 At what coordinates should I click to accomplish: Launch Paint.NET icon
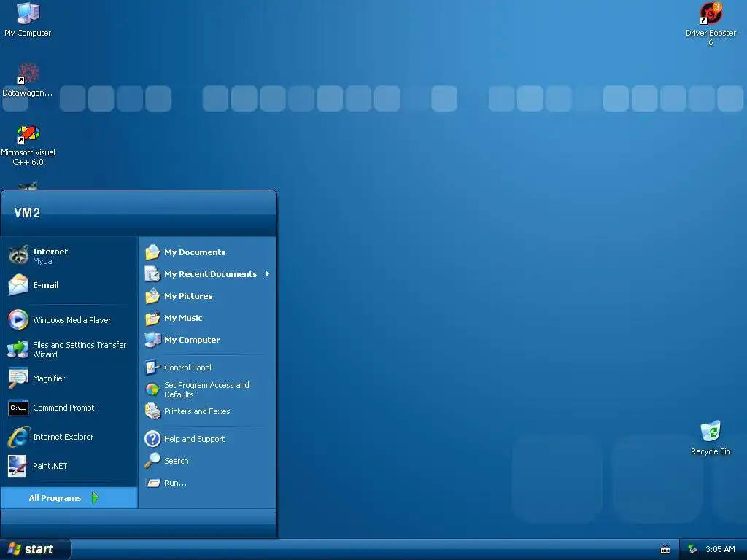click(18, 466)
